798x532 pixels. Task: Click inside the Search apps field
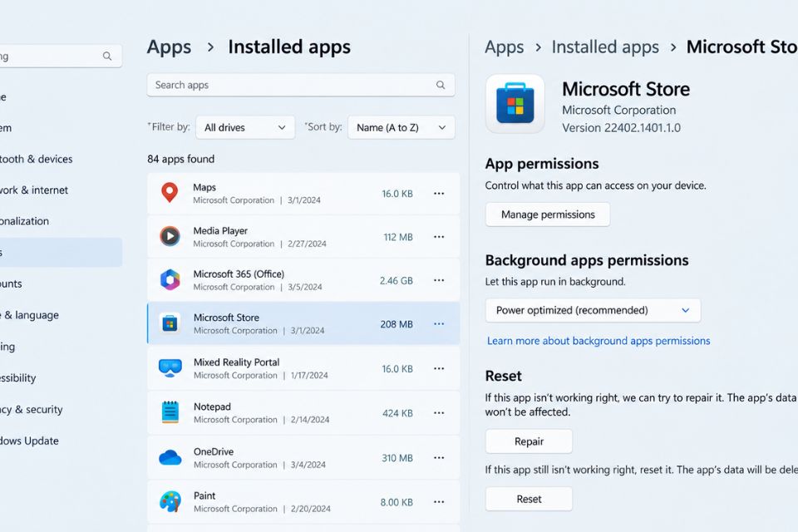(300, 85)
